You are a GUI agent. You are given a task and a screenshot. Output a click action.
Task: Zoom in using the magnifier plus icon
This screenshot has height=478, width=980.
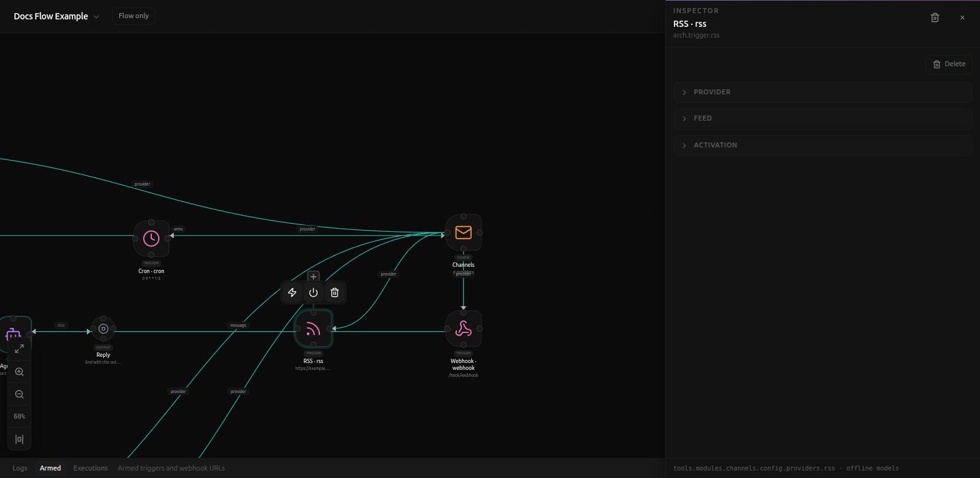(x=19, y=372)
